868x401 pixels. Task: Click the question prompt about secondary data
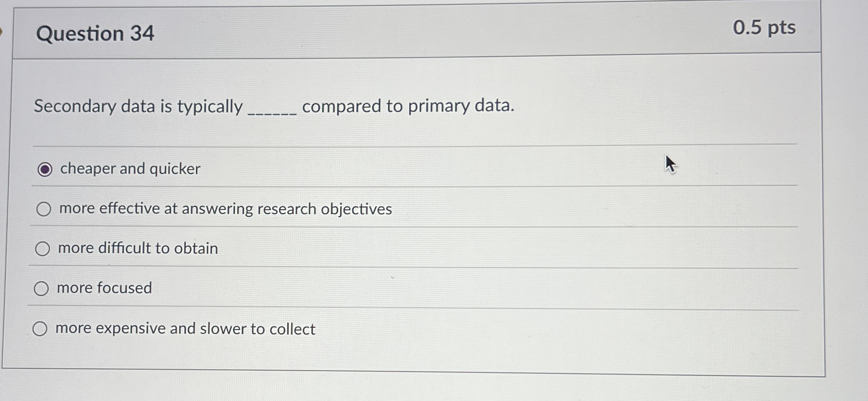point(274,106)
